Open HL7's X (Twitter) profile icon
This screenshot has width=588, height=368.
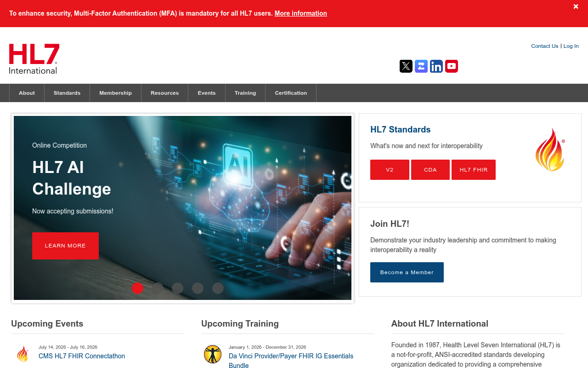click(x=406, y=66)
